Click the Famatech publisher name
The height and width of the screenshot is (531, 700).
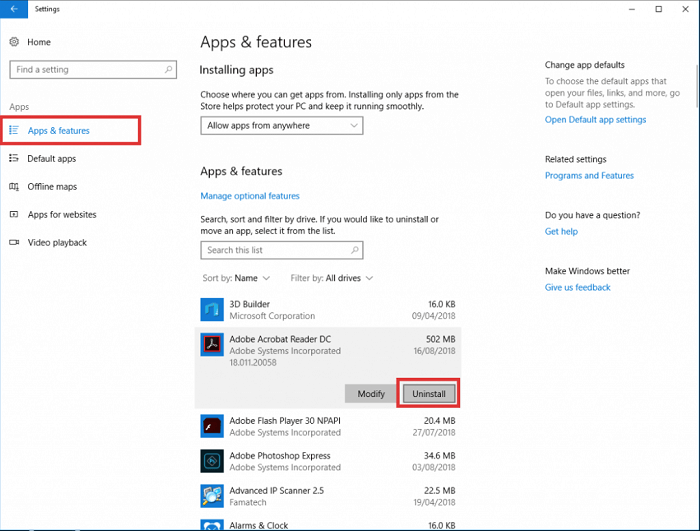click(248, 502)
